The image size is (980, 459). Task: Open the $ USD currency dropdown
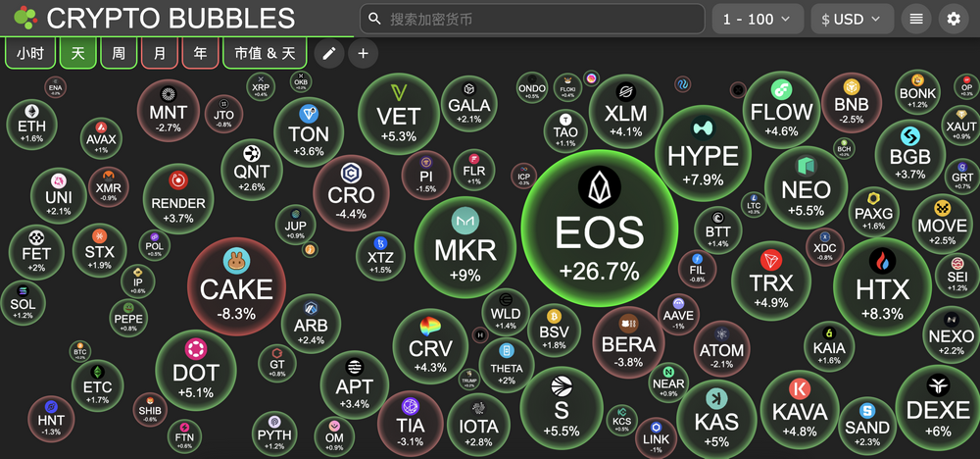coord(853,19)
